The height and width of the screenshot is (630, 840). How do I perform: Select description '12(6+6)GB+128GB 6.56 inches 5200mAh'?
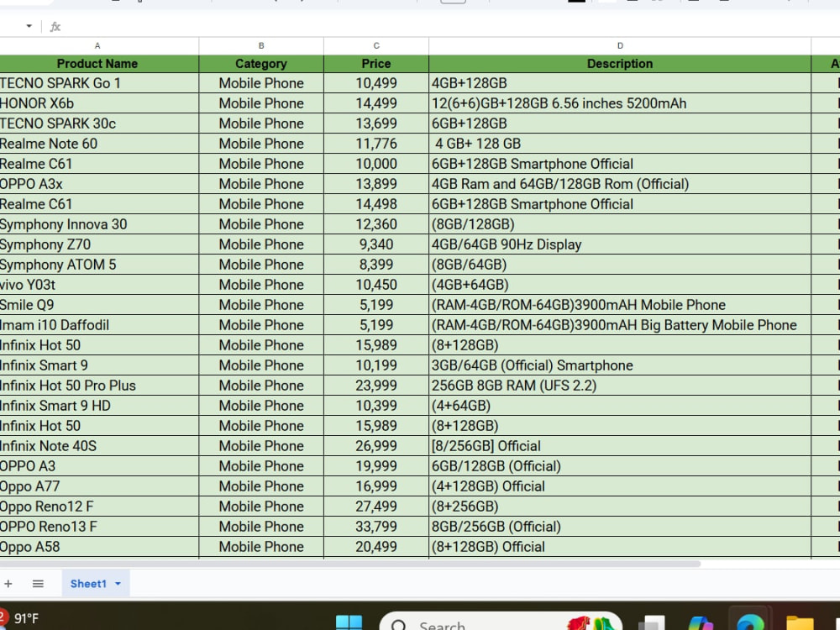620,103
